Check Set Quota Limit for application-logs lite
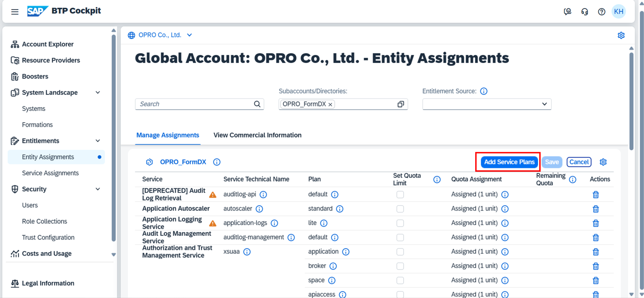644x298 pixels. click(400, 223)
